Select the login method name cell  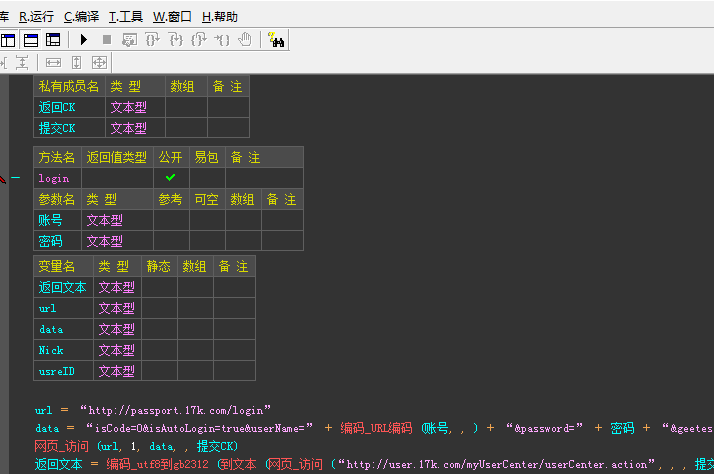point(57,178)
